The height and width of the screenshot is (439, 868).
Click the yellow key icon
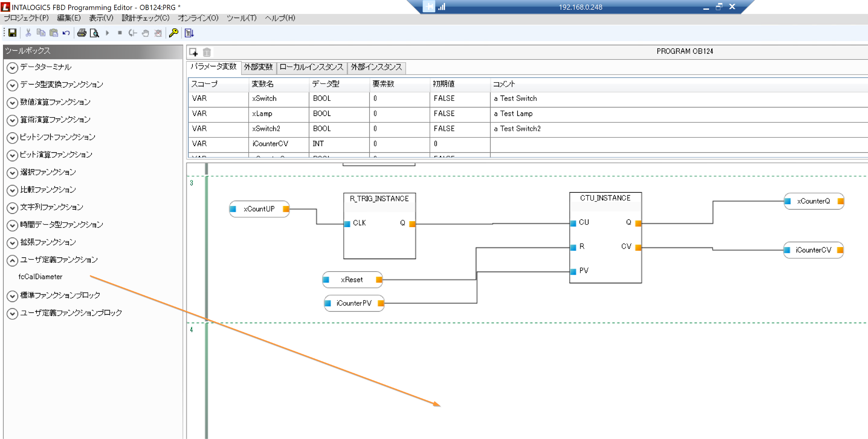[x=173, y=33]
